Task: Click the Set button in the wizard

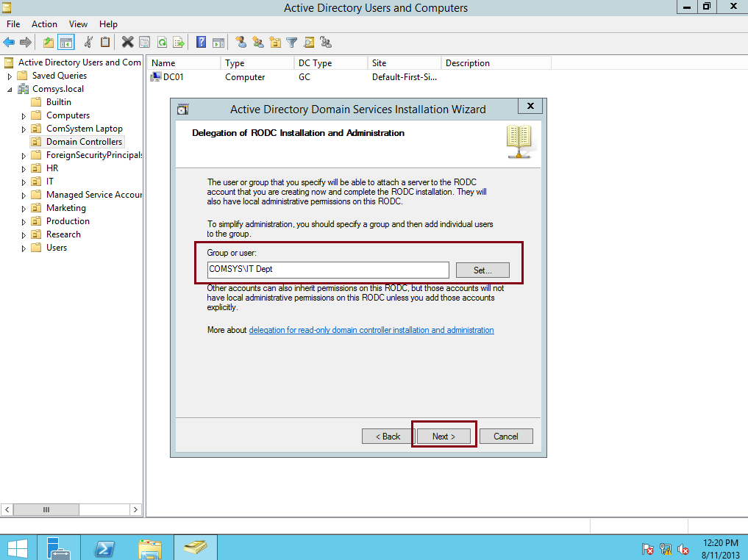Action: (x=482, y=270)
